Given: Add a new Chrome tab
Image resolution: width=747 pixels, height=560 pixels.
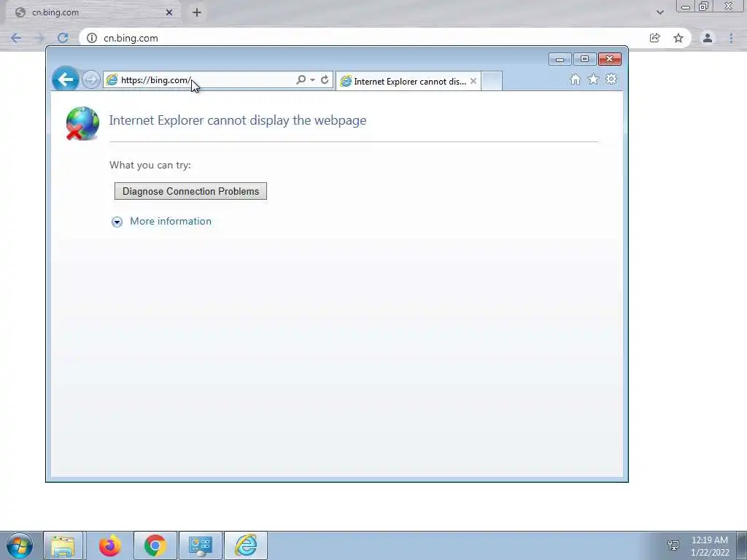Looking at the screenshot, I should 197,12.
